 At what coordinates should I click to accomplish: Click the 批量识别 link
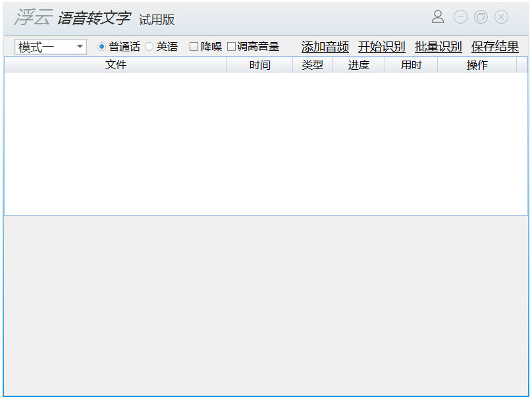pos(438,47)
